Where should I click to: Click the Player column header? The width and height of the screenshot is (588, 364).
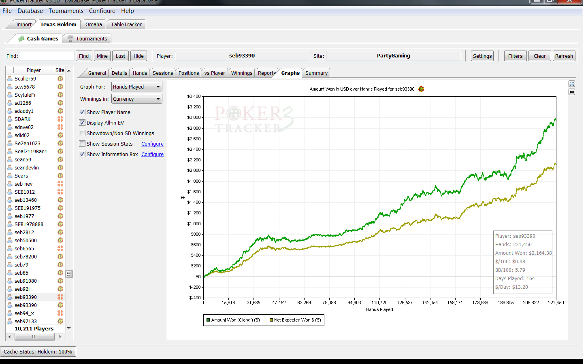coord(34,70)
